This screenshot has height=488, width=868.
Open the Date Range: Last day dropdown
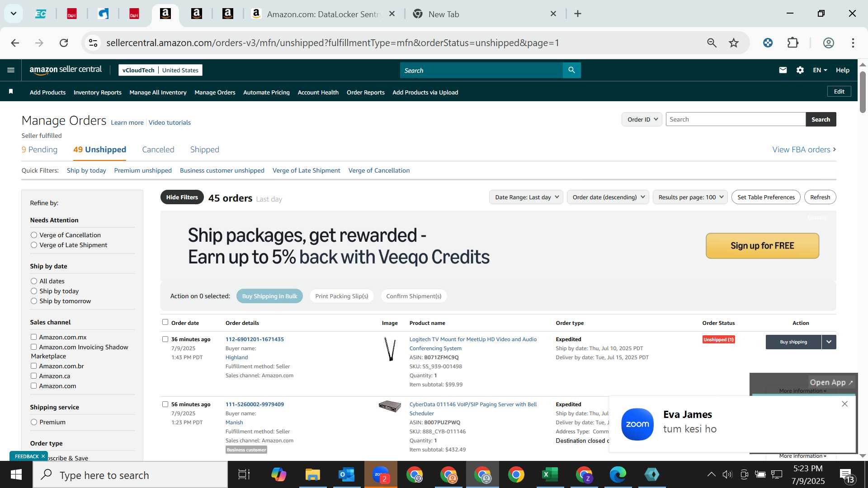526,197
